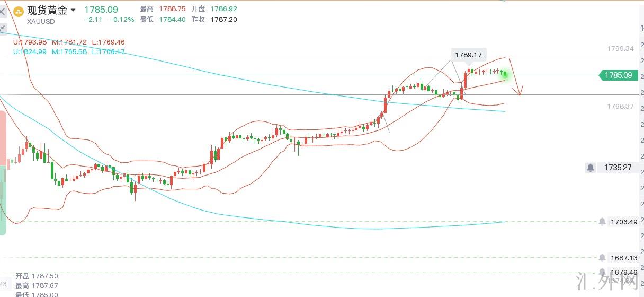Viewport: 644px width, 297px height.
Task: Click the alert bell beside 1687.13
Action: 602,258
